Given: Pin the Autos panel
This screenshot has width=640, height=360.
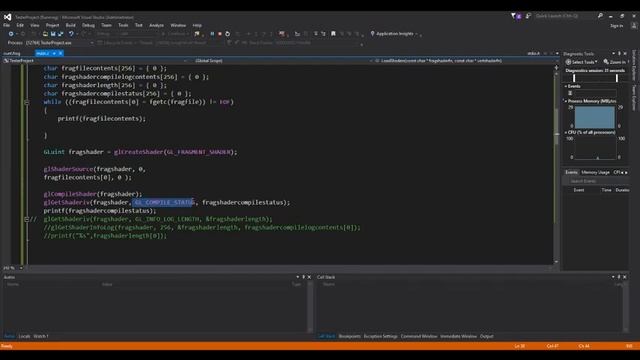Looking at the screenshot, I should [303, 277].
